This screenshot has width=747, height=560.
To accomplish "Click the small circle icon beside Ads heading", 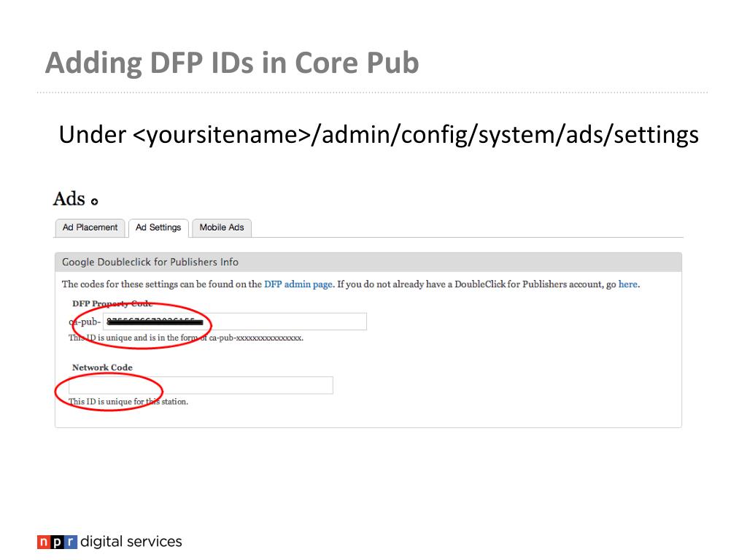I will [94, 202].
